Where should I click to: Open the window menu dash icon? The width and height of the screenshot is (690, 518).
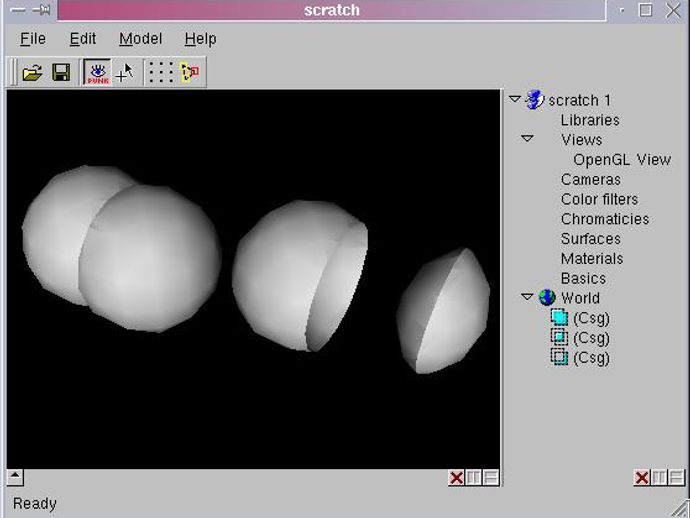point(18,10)
